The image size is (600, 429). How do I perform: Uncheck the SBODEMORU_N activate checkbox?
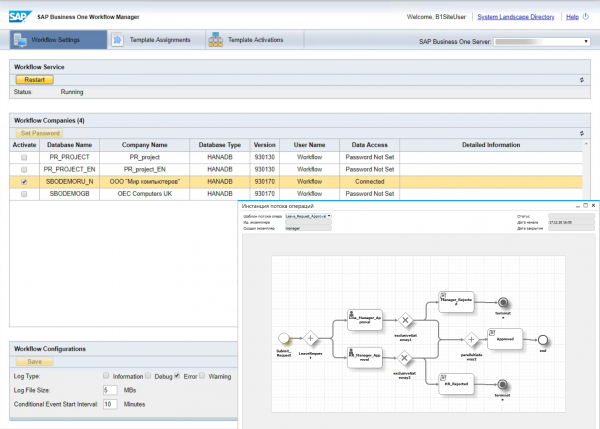[23, 183]
